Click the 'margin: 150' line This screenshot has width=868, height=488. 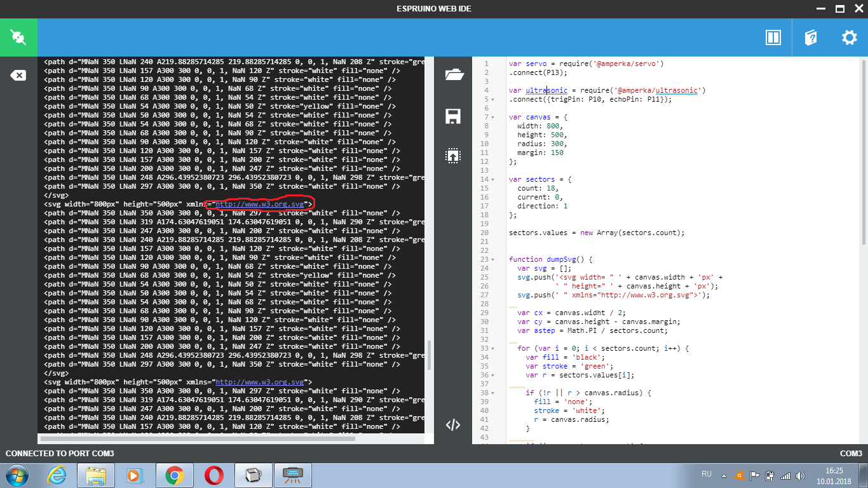point(540,152)
